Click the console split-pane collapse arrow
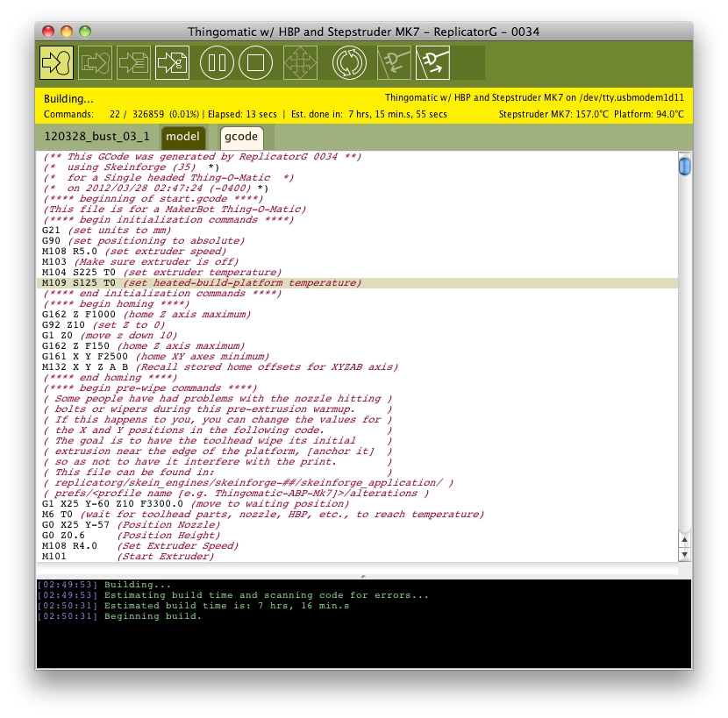The image size is (728, 718). 363,576
